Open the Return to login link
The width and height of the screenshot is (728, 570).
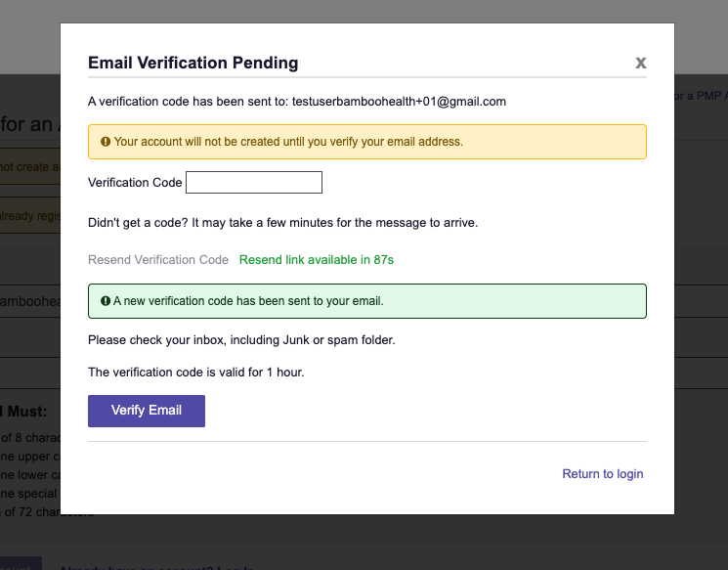(x=602, y=474)
